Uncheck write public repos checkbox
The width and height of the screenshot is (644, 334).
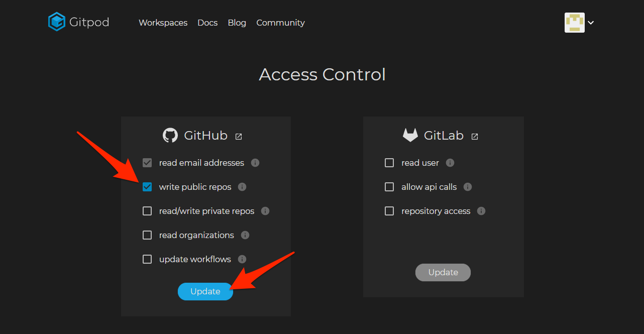coord(147,187)
